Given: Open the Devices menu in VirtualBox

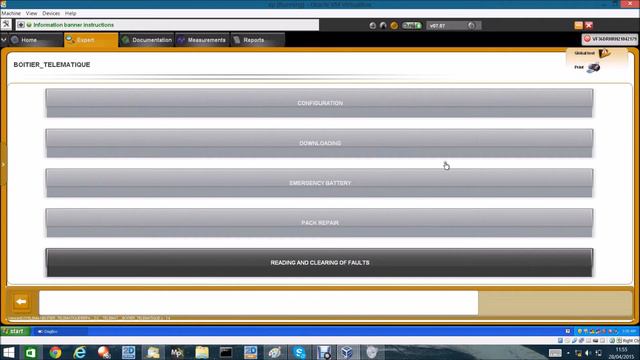Looking at the screenshot, I should coord(51,13).
